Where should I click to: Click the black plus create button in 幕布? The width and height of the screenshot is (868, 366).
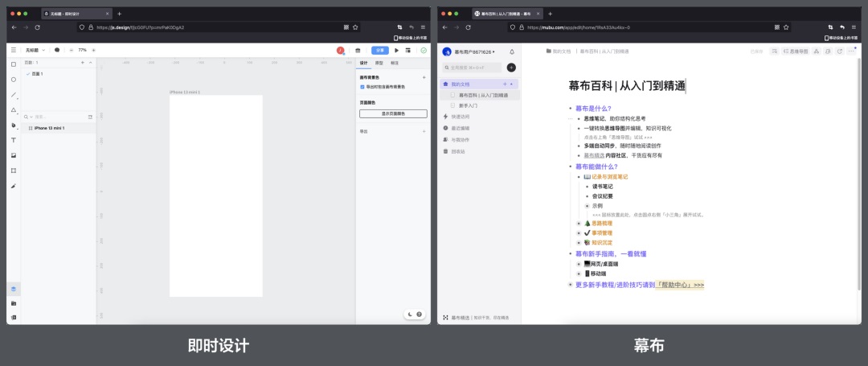point(511,68)
